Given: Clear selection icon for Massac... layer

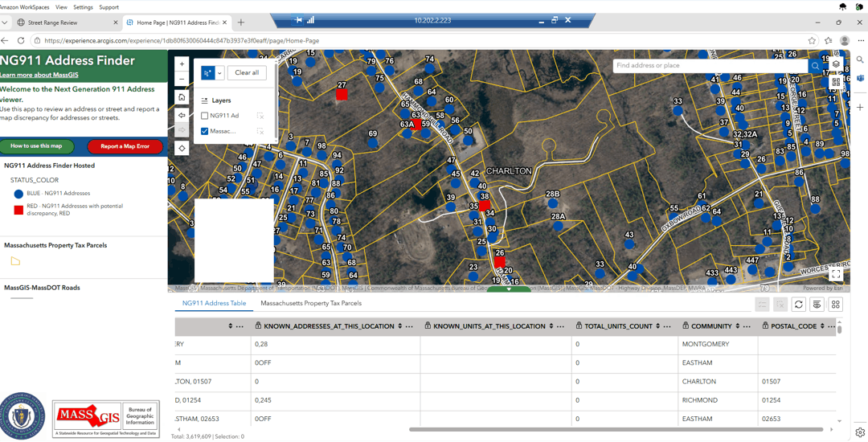Looking at the screenshot, I should point(260,131).
